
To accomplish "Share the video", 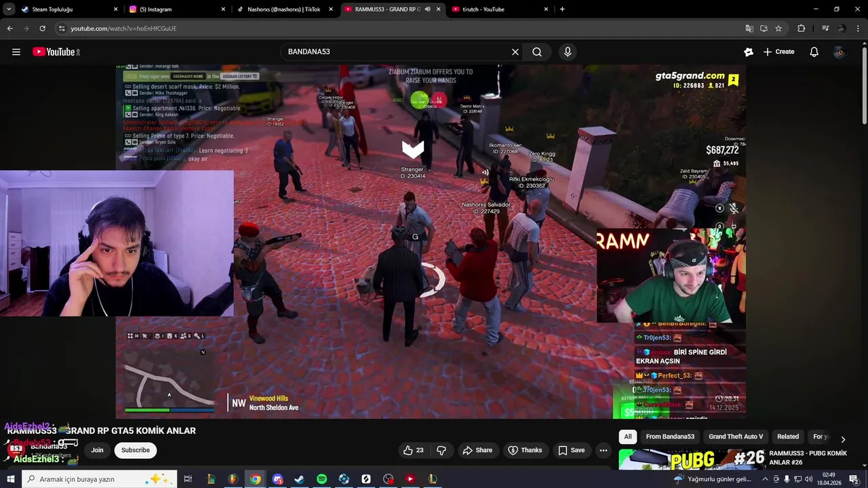I will coord(477,450).
